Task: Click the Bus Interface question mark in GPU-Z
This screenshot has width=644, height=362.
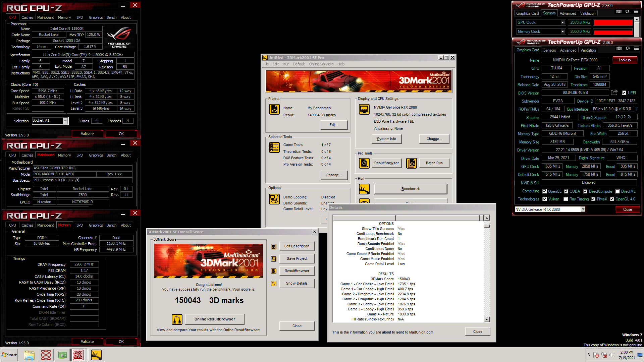Action: coord(636,109)
